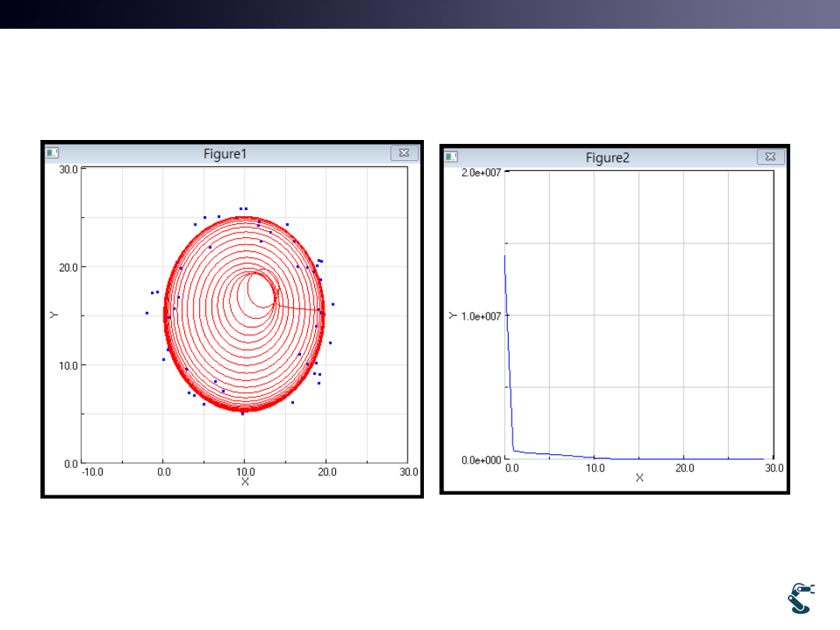The height and width of the screenshot is (630, 840).
Task: Click the Figure1 title bar text
Action: coord(225,154)
